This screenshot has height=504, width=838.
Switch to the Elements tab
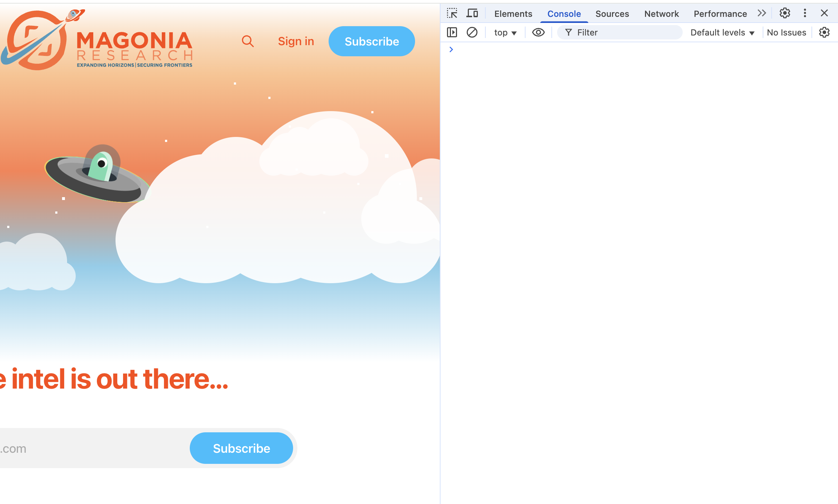[513, 14]
